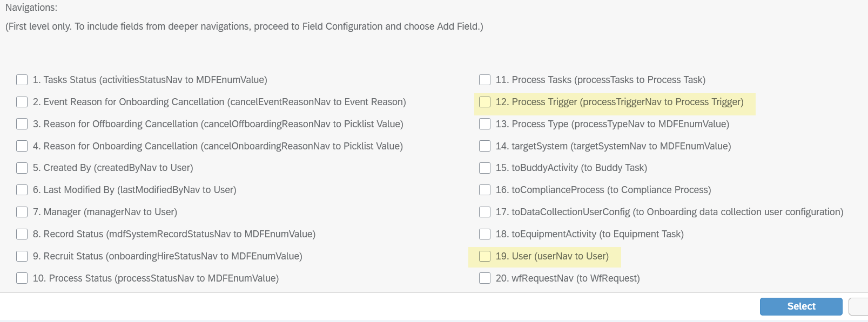Tick Event Reason for Onboarding Cancellation checkbox
The width and height of the screenshot is (868, 322).
click(x=22, y=102)
